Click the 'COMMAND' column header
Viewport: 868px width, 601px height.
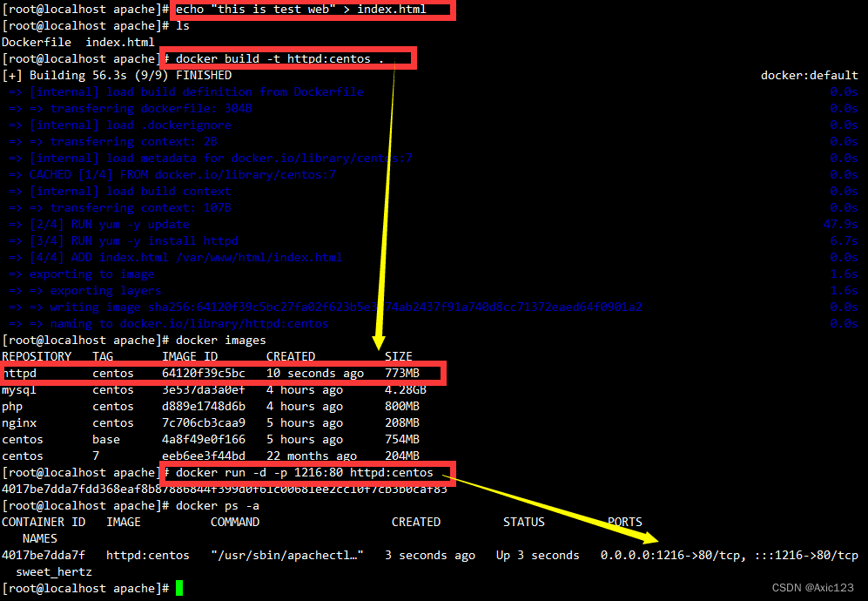[x=235, y=523]
